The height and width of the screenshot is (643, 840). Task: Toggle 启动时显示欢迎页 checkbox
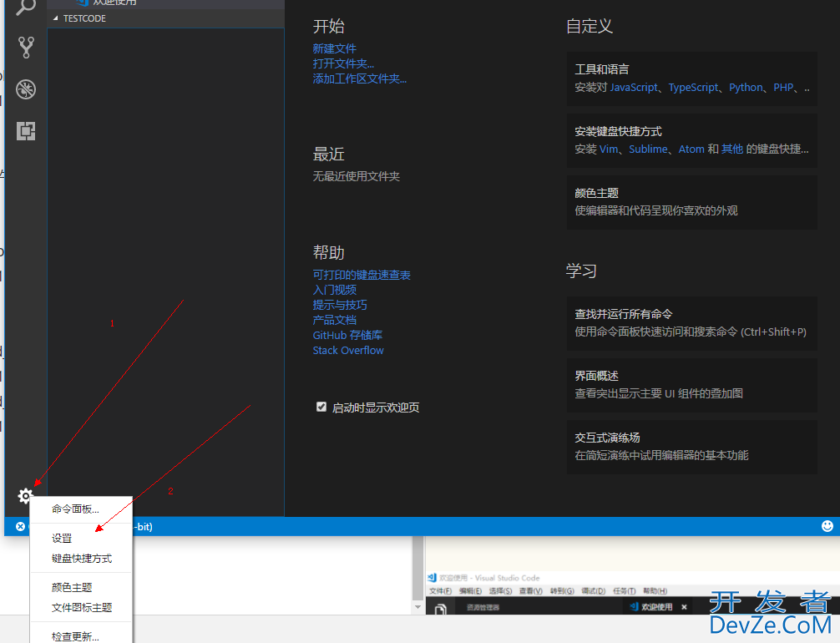coord(321,407)
